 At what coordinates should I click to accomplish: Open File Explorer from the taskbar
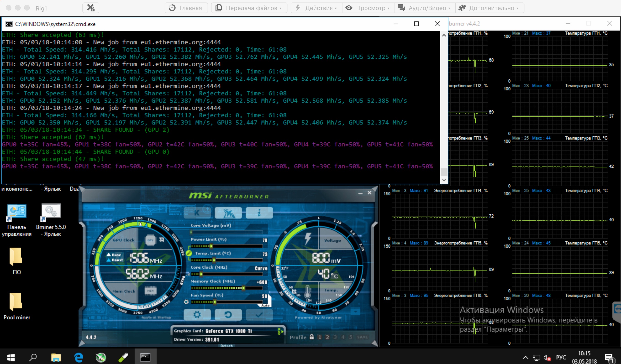coord(56,357)
